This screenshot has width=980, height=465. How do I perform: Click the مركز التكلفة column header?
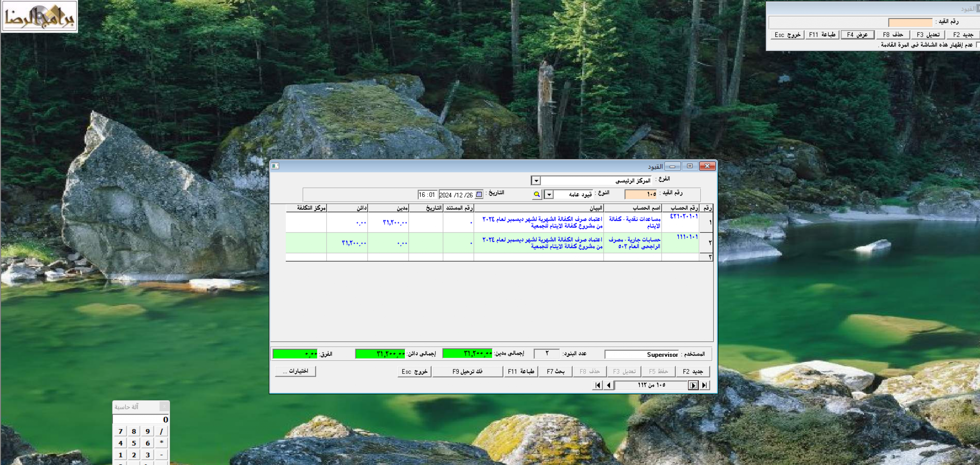coord(306,208)
